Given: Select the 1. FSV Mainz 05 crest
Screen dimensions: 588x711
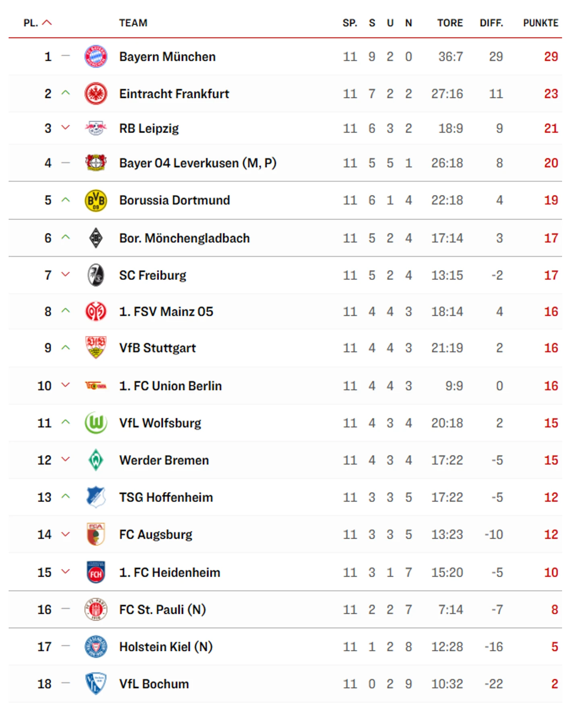Looking at the screenshot, I should click(96, 312).
